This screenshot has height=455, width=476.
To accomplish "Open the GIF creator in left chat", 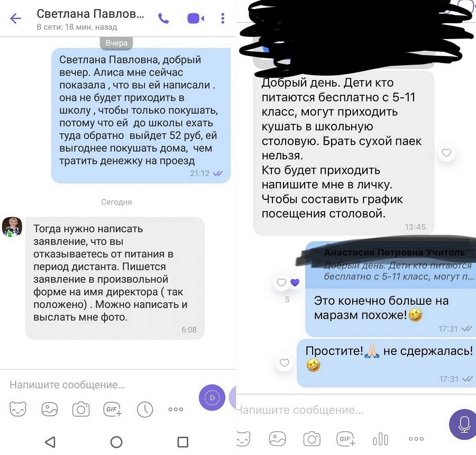I will (x=113, y=409).
